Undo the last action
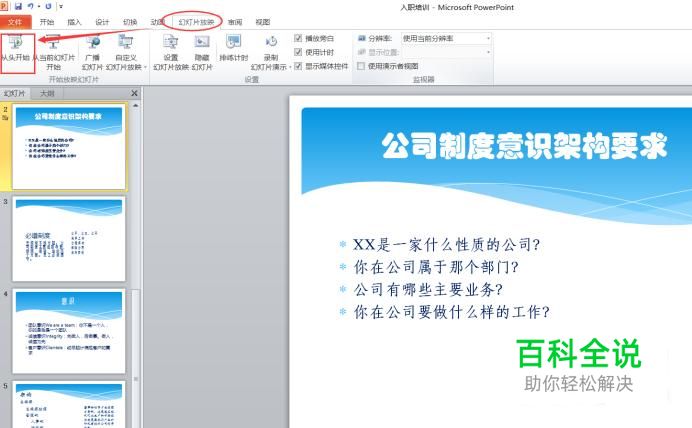692x428 pixels. tap(30, 6)
